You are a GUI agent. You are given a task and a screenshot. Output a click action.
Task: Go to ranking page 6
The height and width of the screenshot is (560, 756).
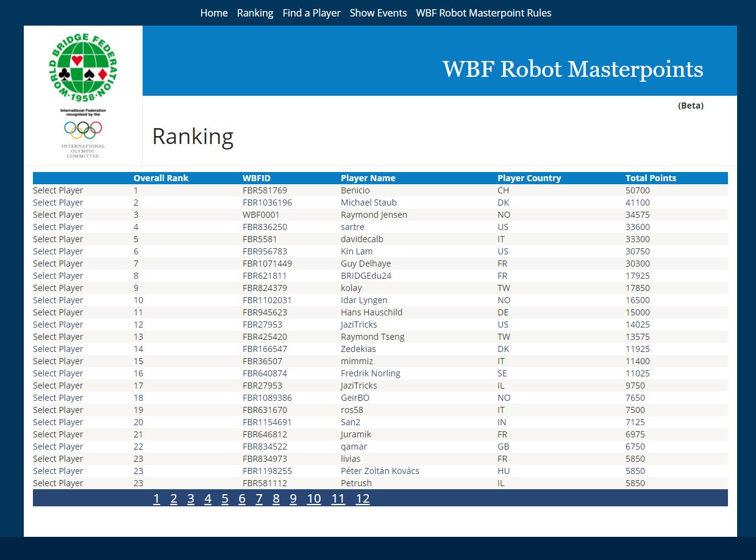[242, 499]
